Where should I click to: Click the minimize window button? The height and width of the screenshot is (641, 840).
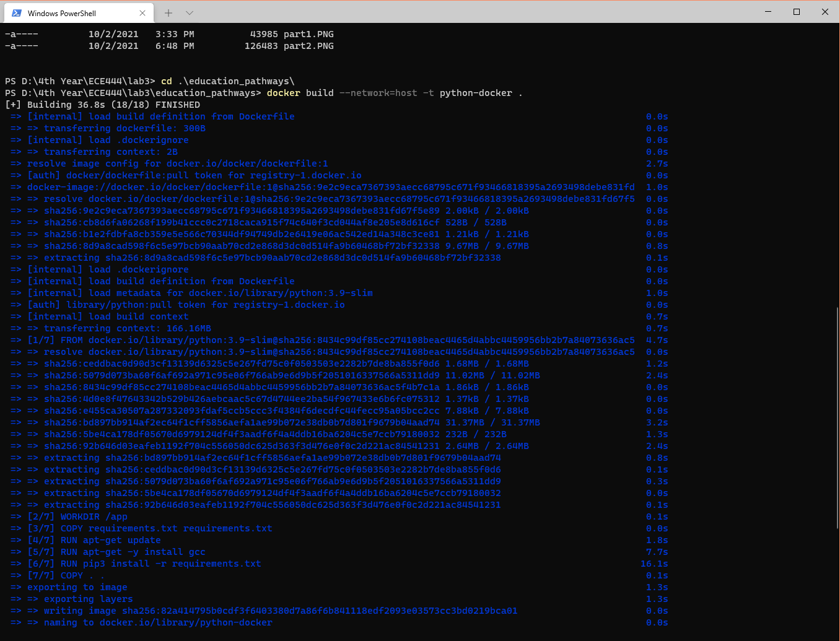click(x=768, y=12)
